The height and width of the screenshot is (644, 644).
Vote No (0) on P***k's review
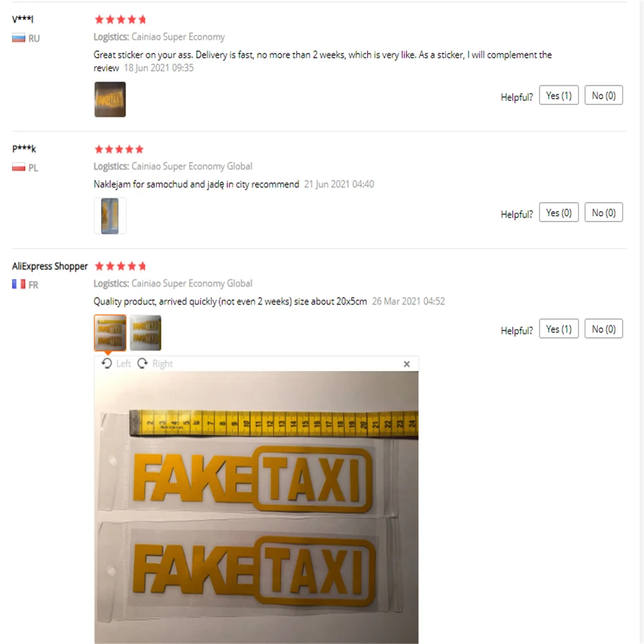(x=603, y=213)
